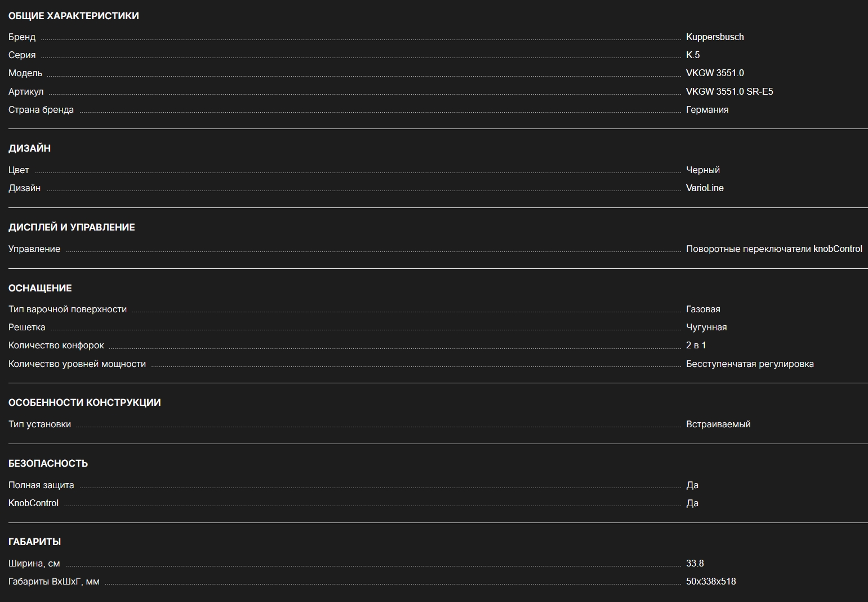
Task: Click the series value 'K.5'
Action: (693, 55)
